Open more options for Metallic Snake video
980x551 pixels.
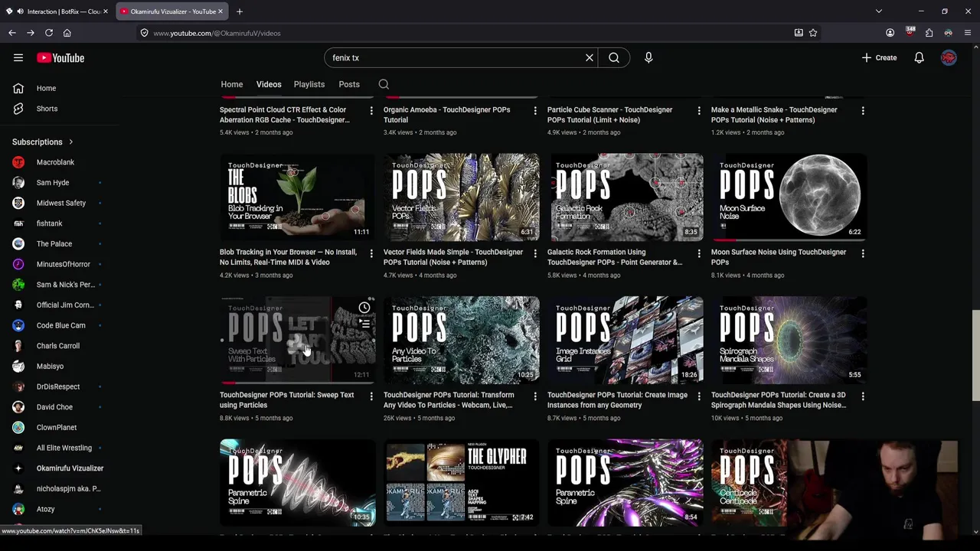coord(863,110)
